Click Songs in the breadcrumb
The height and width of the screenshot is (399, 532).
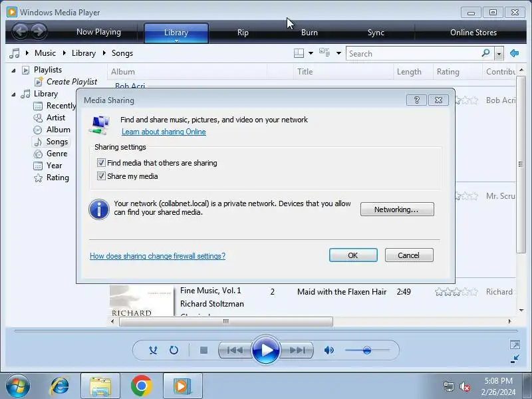pos(122,53)
